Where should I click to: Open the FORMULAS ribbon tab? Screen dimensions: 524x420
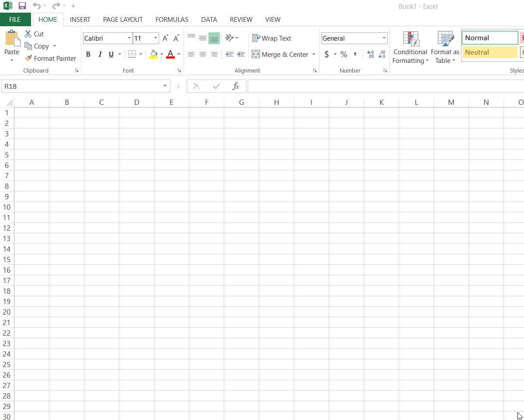[x=172, y=19]
